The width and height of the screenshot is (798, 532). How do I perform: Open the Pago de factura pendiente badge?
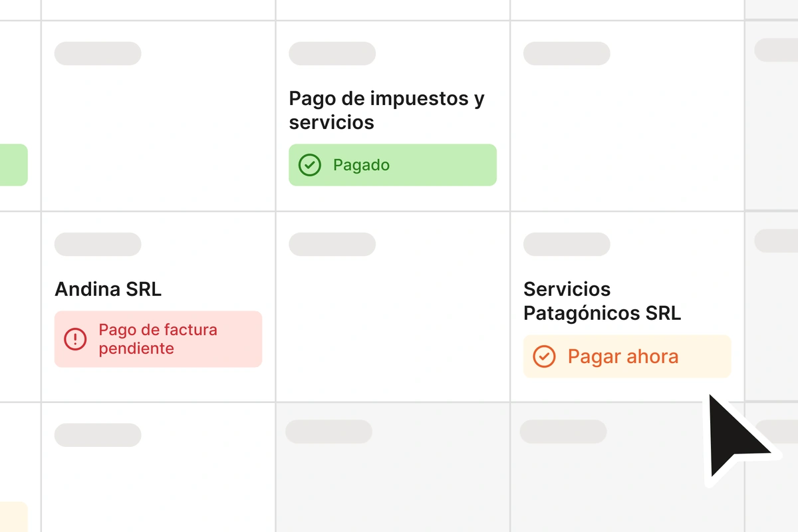coord(158,339)
